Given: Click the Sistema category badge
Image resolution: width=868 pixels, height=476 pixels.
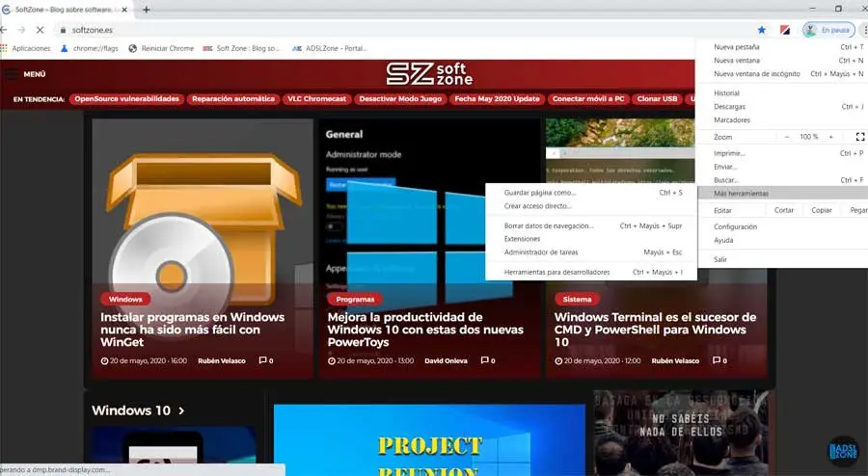Looking at the screenshot, I should pyautogui.click(x=577, y=299).
